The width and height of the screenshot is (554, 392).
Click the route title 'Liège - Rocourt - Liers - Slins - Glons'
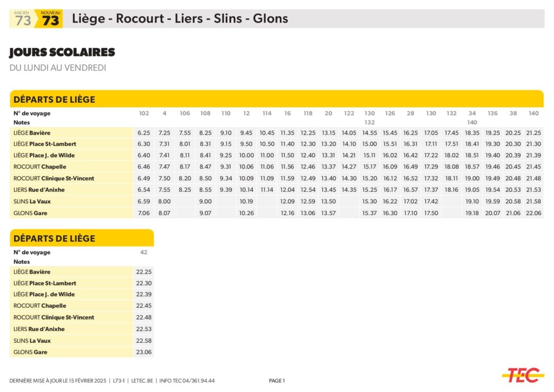point(180,19)
